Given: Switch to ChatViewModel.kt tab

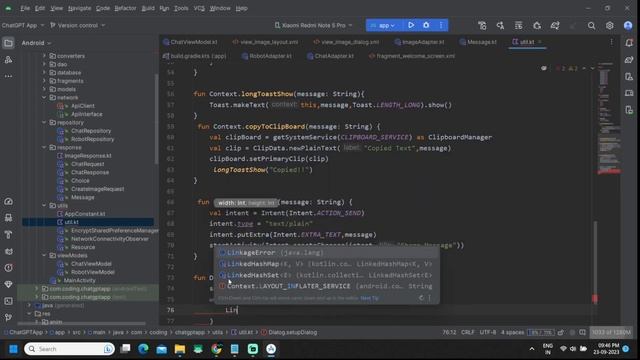Looking at the screenshot, I should click(190, 42).
